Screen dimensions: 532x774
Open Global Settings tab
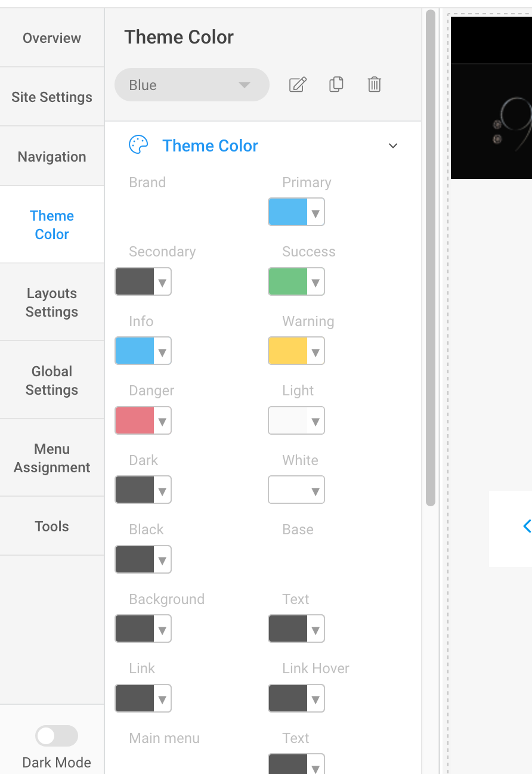point(52,380)
